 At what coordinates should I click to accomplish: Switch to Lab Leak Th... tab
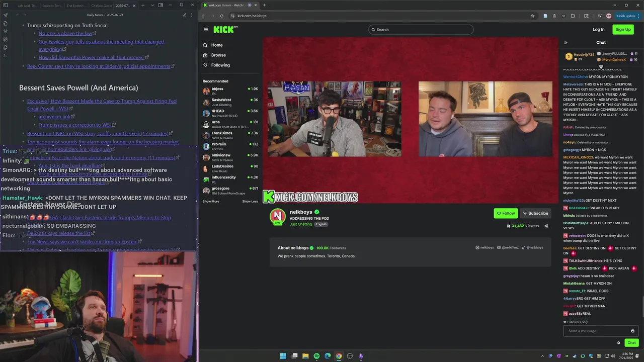pyautogui.click(x=27, y=6)
